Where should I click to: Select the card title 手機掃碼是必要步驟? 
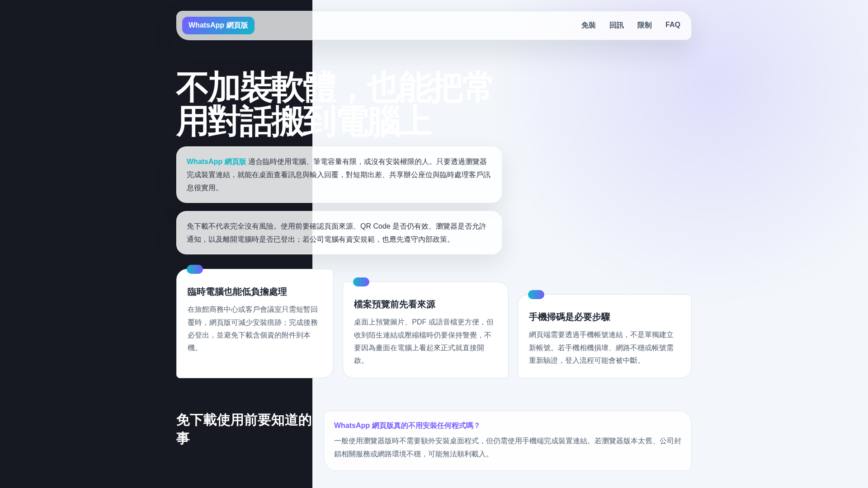click(570, 317)
